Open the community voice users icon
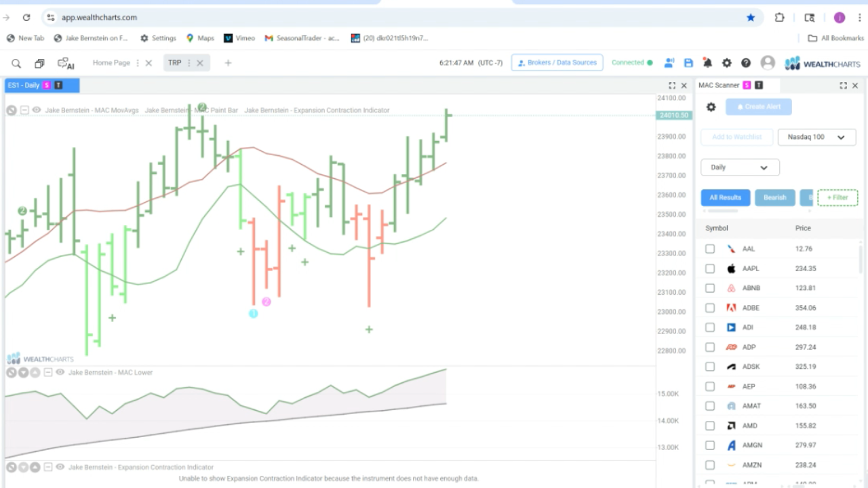Image resolution: width=868 pixels, height=488 pixels. [669, 63]
